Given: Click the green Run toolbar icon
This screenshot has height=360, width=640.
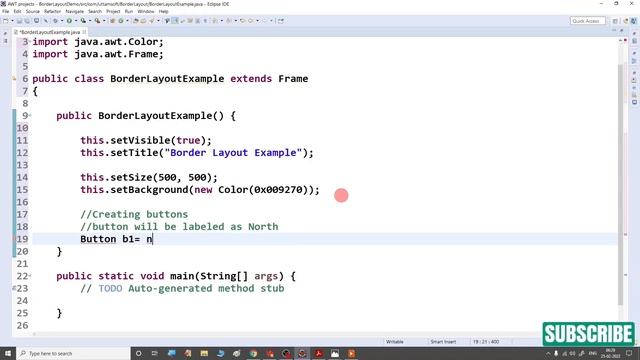Looking at the screenshot, I should [69, 21].
